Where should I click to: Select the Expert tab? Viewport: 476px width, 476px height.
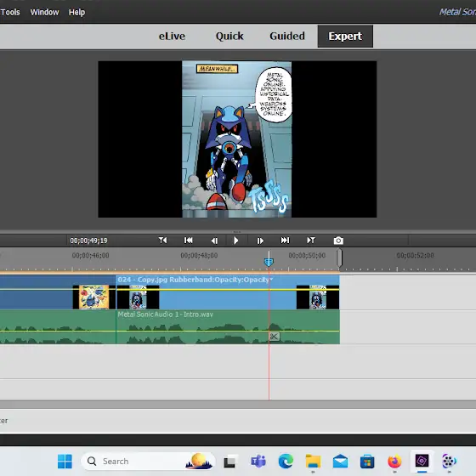pos(345,36)
